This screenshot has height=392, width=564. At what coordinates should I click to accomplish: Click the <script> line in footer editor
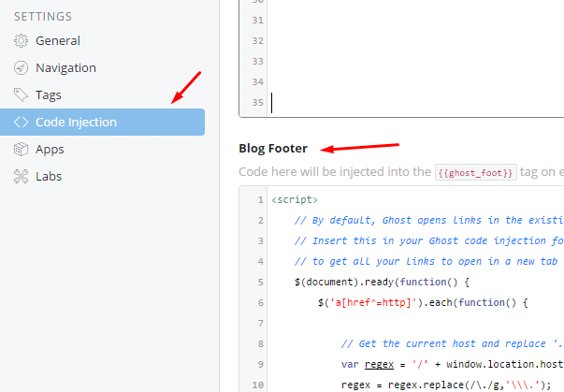point(295,199)
